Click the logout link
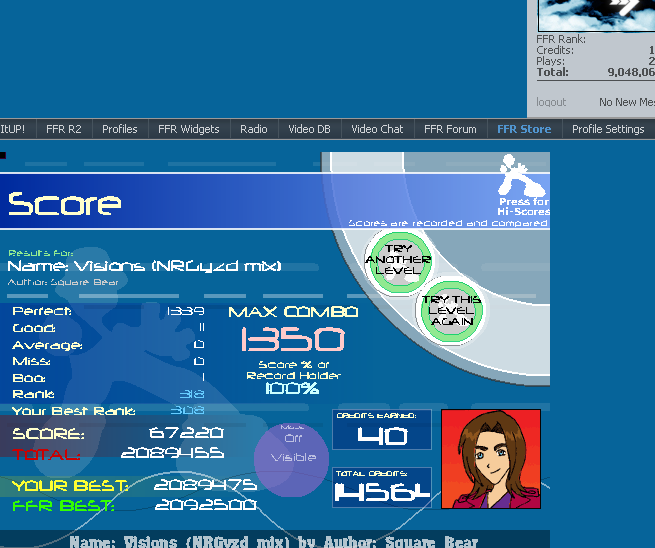655x548 pixels. (x=551, y=102)
